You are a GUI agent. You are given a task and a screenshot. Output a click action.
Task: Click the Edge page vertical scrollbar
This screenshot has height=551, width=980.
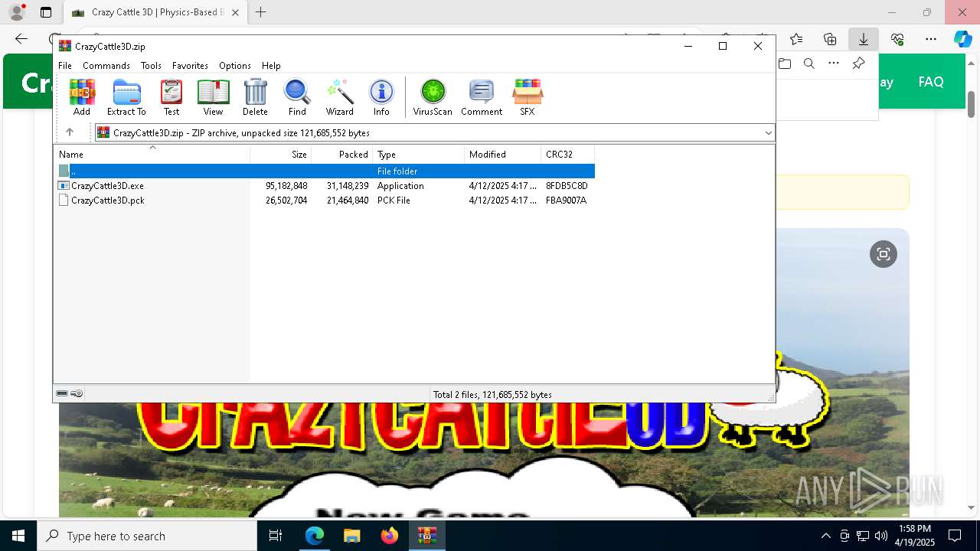[x=971, y=105]
